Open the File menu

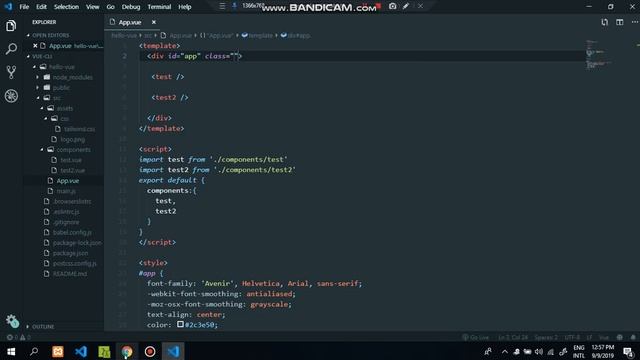[24, 7]
